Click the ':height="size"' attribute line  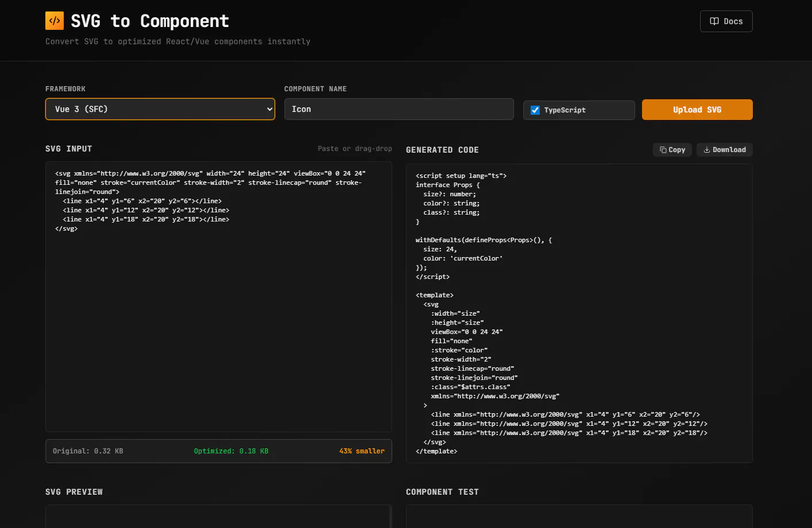coord(457,323)
